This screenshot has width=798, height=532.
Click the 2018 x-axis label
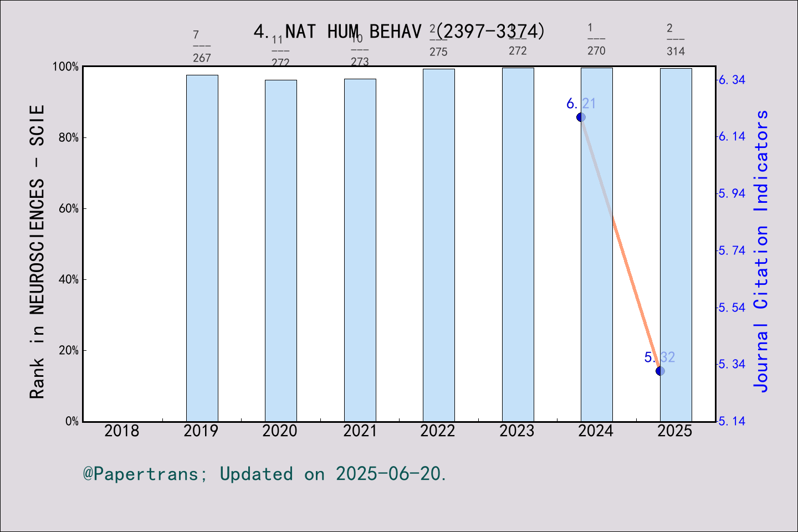122,431
